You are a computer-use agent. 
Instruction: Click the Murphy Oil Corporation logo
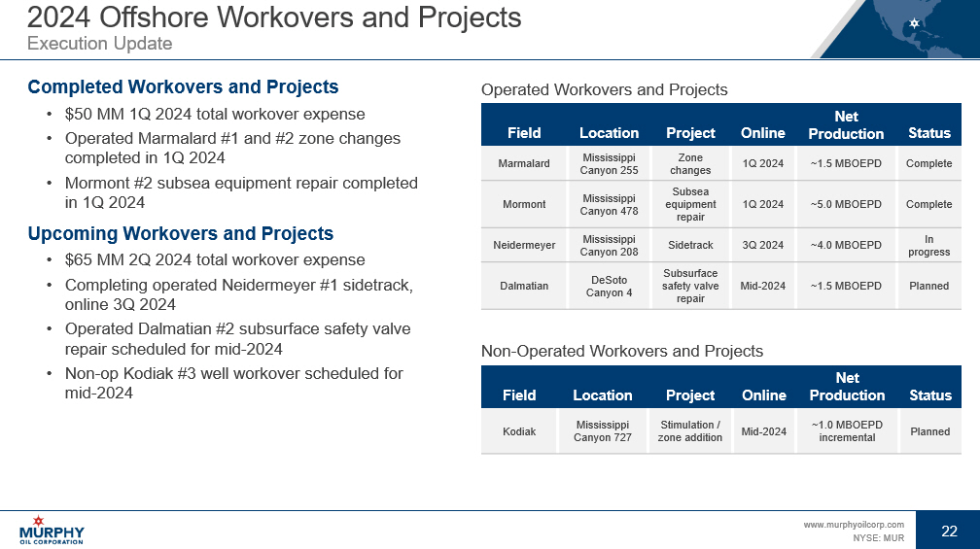tap(52, 531)
